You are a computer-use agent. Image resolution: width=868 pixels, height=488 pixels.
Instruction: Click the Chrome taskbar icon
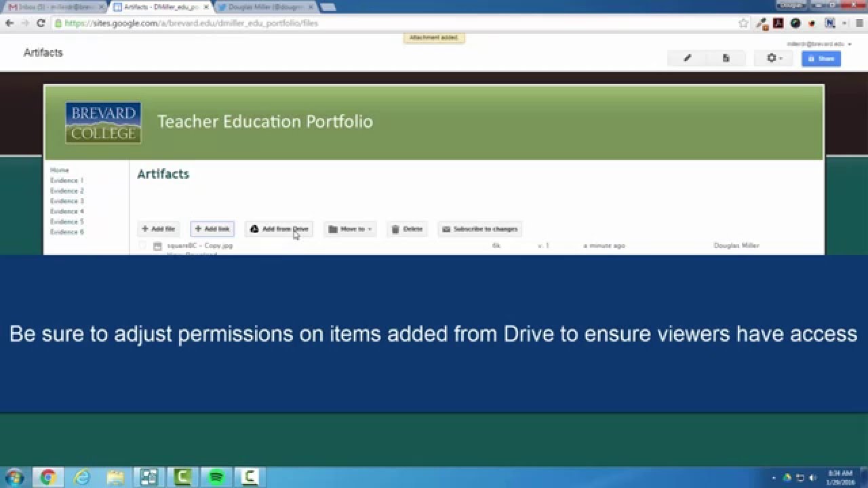tap(47, 477)
